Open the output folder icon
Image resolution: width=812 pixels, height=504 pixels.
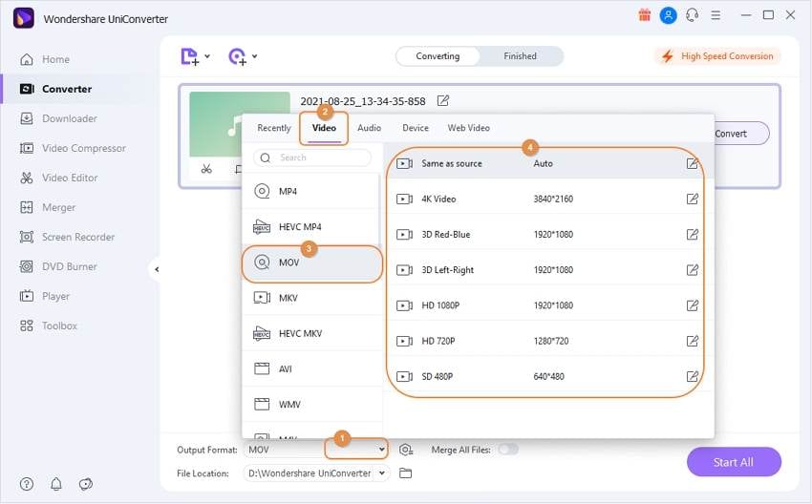tap(405, 472)
